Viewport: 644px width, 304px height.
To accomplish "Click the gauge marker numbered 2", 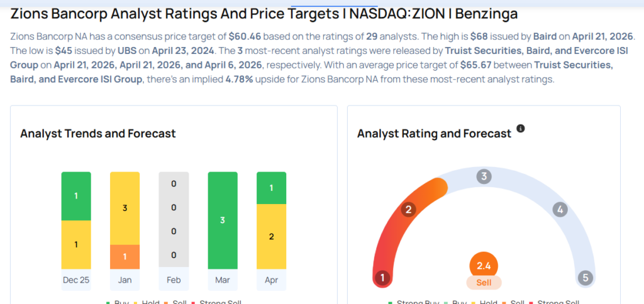I will 408,209.
